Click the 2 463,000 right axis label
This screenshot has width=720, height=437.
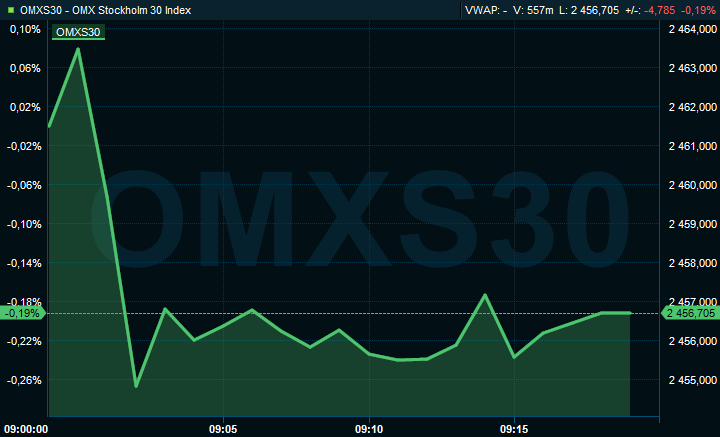[692, 68]
